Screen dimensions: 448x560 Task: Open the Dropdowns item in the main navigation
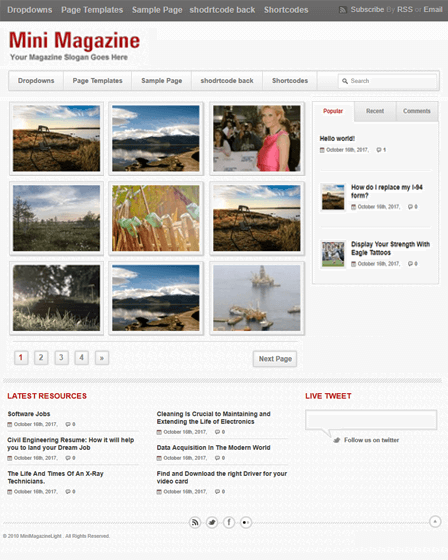36,81
